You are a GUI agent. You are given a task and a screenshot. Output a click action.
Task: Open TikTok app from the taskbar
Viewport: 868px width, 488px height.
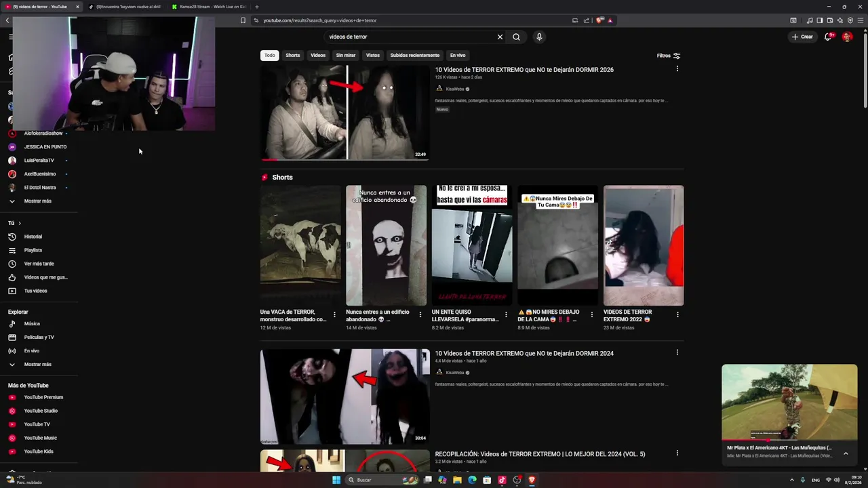tap(502, 480)
